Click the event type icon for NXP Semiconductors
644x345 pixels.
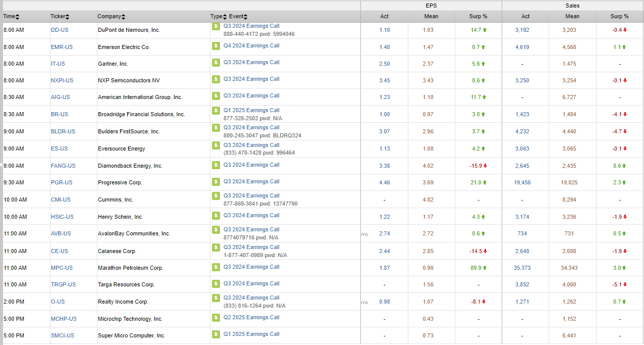[x=216, y=79]
